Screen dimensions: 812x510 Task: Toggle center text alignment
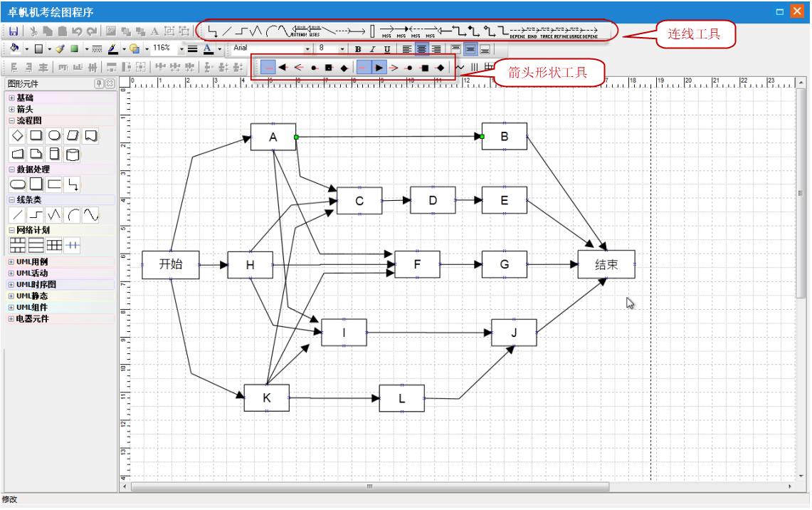[x=421, y=49]
